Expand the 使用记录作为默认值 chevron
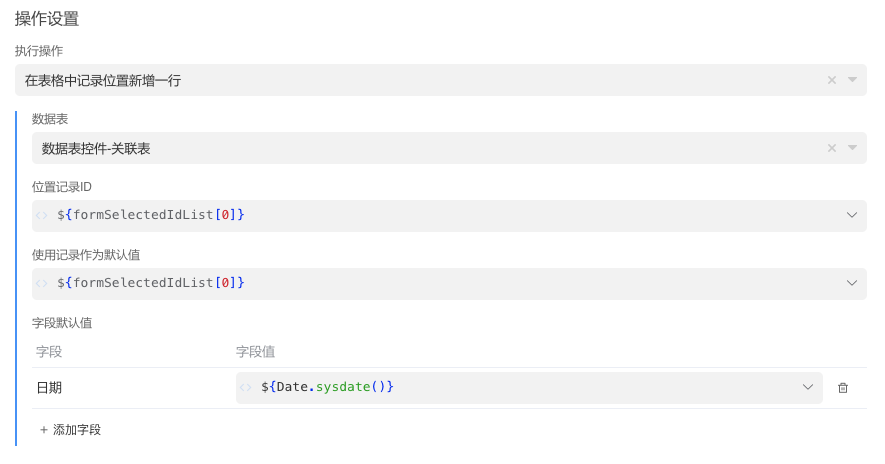Image resolution: width=885 pixels, height=464 pixels. coord(852,283)
